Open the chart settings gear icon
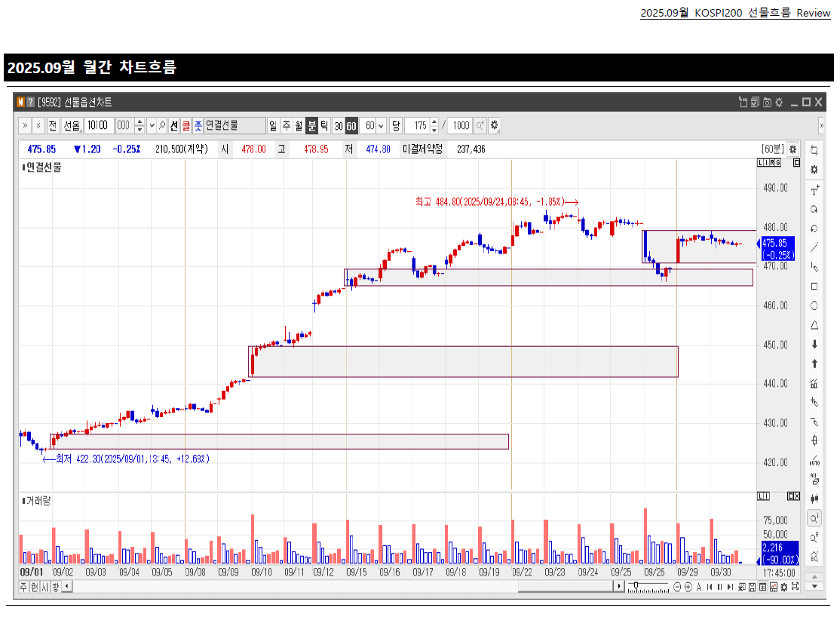 coord(814,170)
